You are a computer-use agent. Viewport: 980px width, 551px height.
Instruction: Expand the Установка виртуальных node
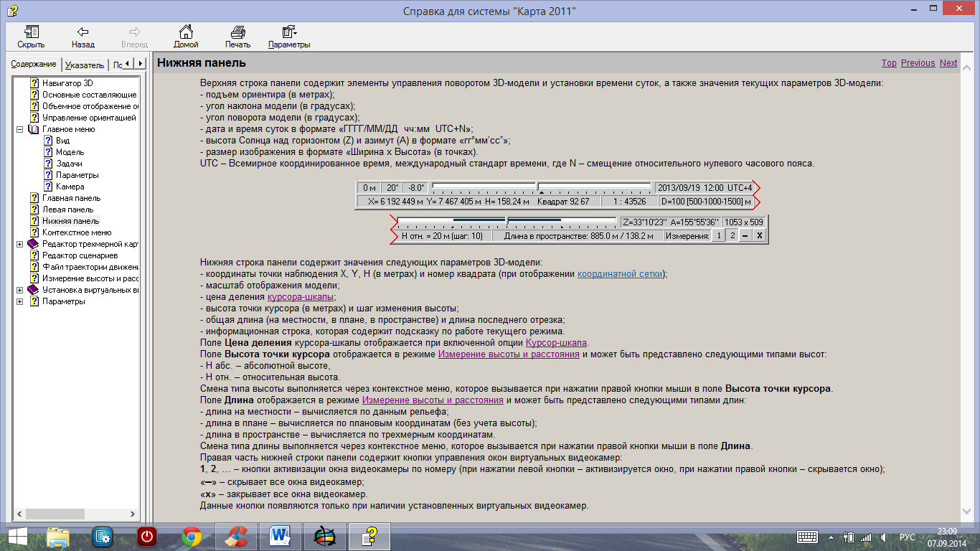click(x=19, y=290)
